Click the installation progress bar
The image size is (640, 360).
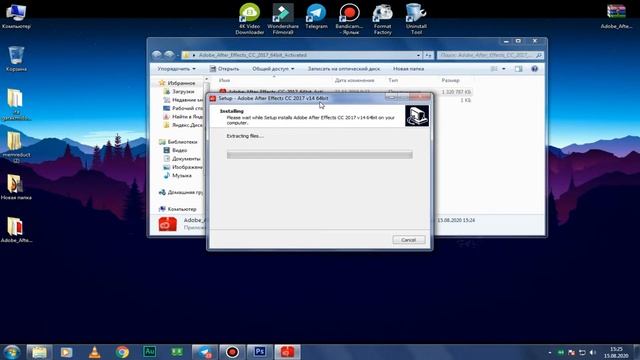point(320,155)
